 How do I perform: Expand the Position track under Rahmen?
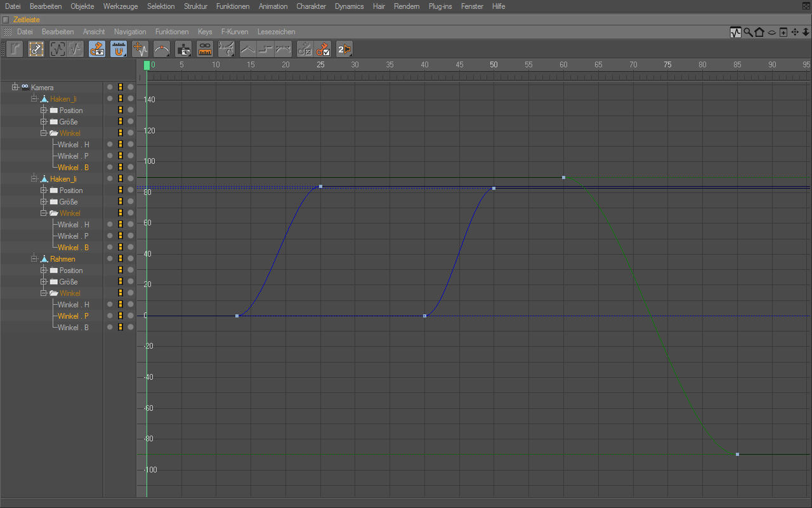pyautogui.click(x=44, y=270)
